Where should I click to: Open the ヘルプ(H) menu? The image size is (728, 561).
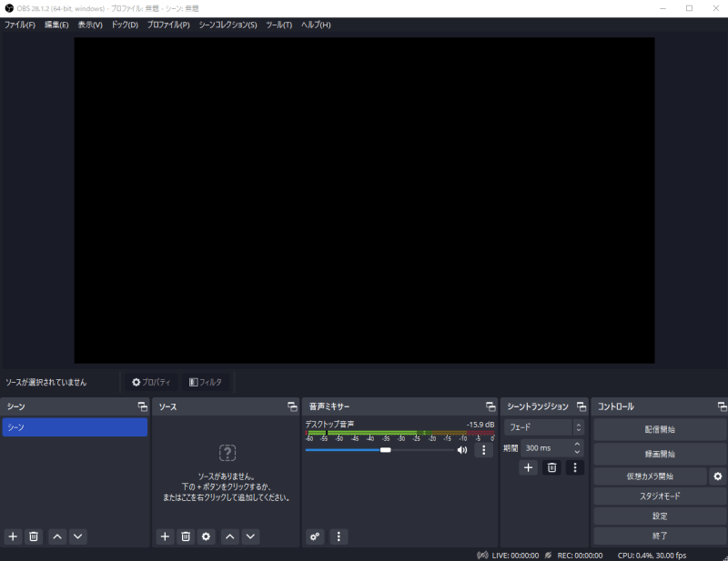(x=316, y=25)
